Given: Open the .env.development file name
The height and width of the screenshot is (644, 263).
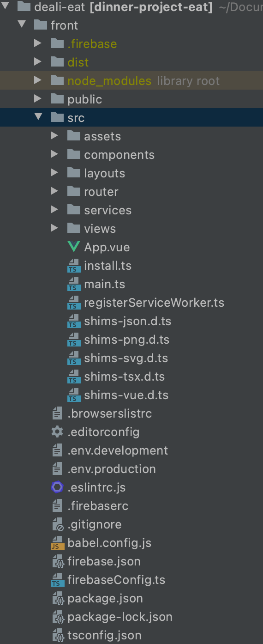Looking at the screenshot, I should pyautogui.click(x=118, y=451).
